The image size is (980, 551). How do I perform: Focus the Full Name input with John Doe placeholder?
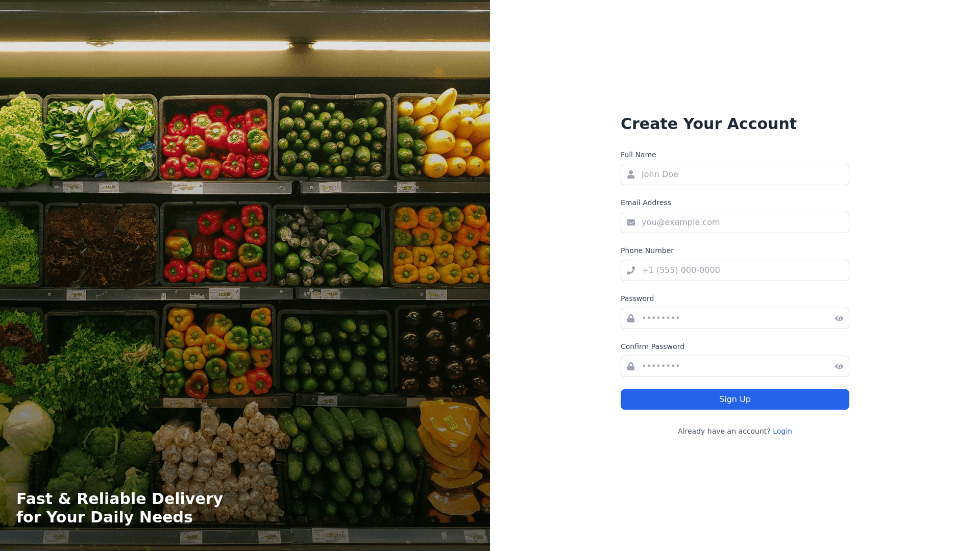pyautogui.click(x=735, y=174)
